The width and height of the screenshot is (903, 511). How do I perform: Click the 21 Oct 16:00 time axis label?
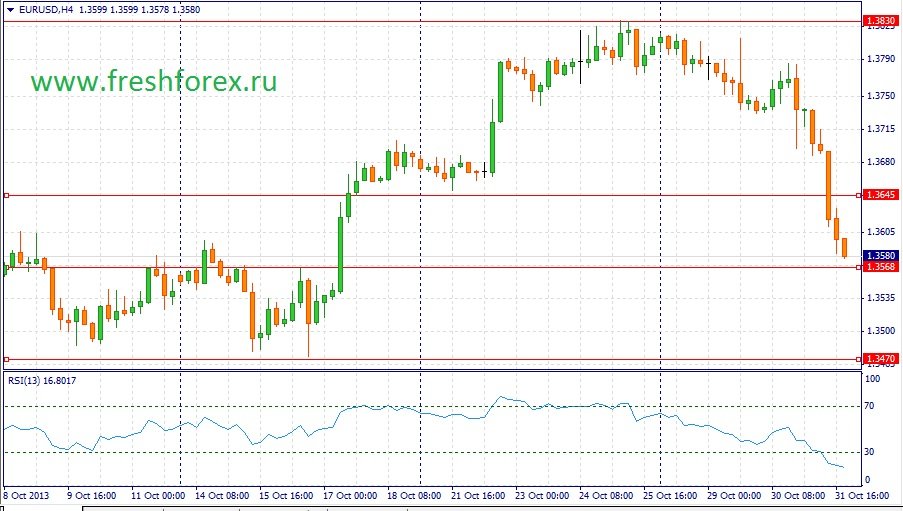point(478,495)
